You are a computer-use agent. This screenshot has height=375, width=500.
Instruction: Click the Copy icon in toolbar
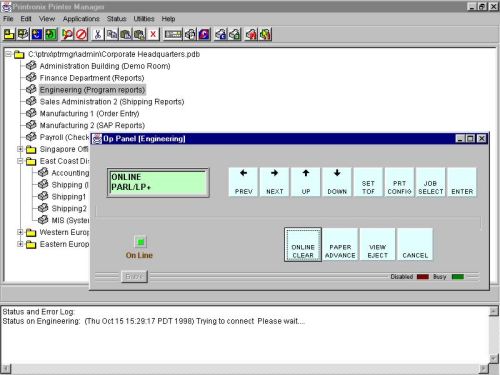coord(112,34)
